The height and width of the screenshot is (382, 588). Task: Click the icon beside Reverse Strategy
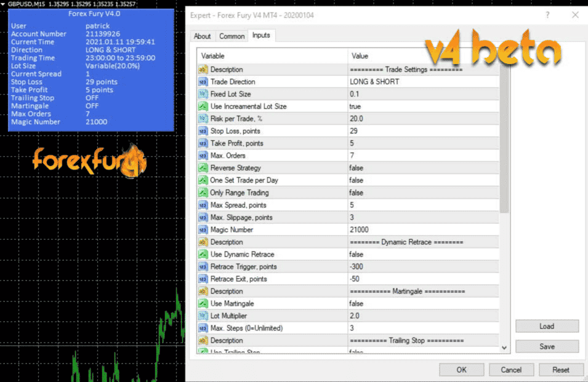tap(203, 168)
